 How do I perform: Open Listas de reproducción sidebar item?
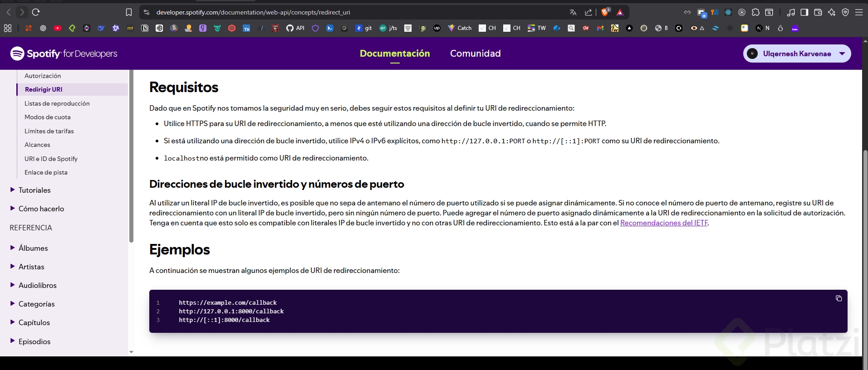point(57,103)
